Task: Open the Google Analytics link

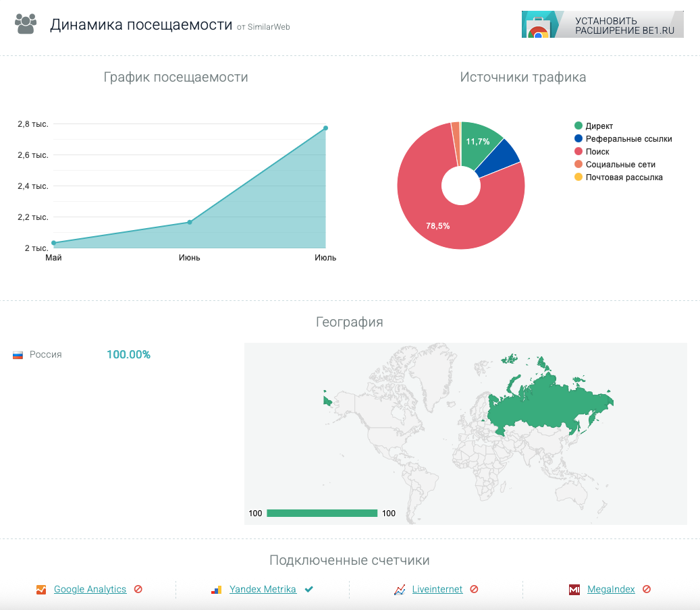Action: pos(90,589)
